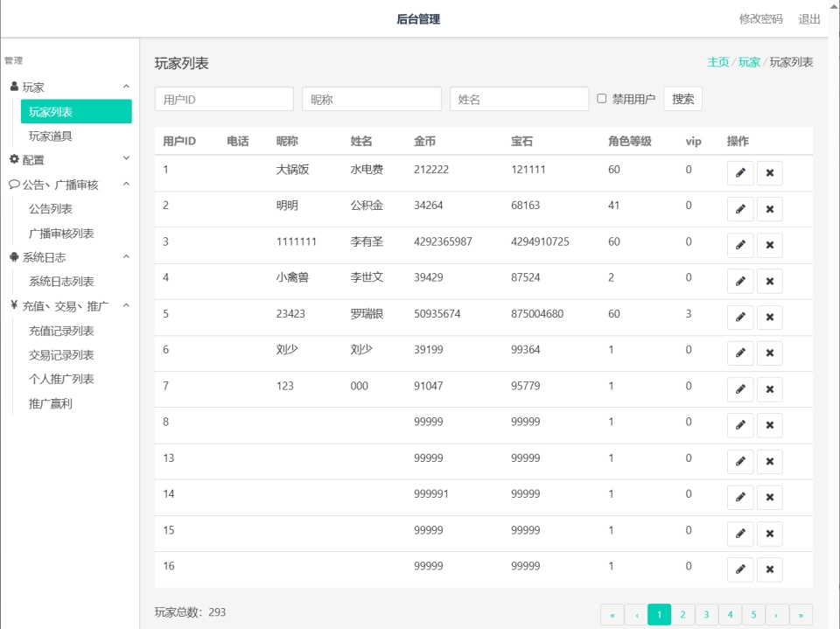Edit user 15 pencil icon

coord(740,534)
